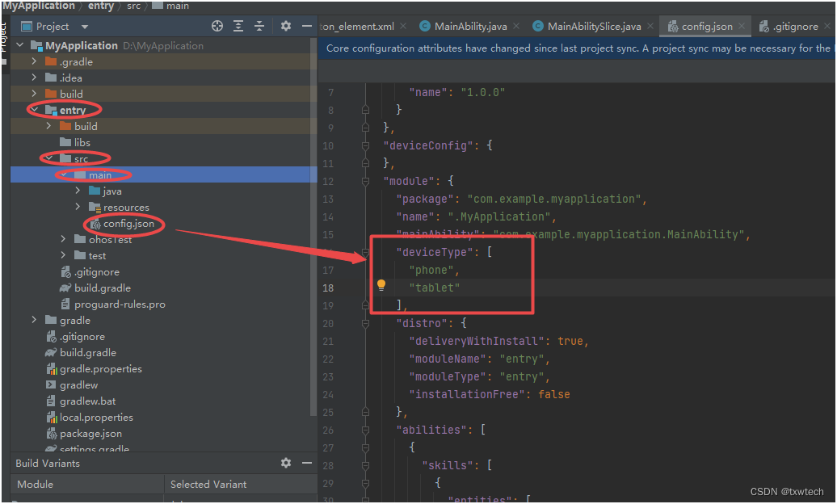Expand the ohosTest folder
The image size is (837, 504).
[x=64, y=239]
